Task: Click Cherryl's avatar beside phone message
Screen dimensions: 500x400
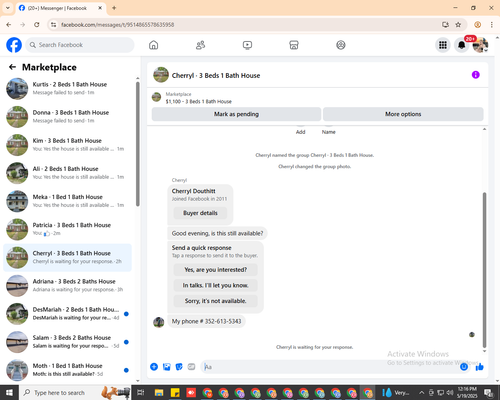Action: (159, 322)
